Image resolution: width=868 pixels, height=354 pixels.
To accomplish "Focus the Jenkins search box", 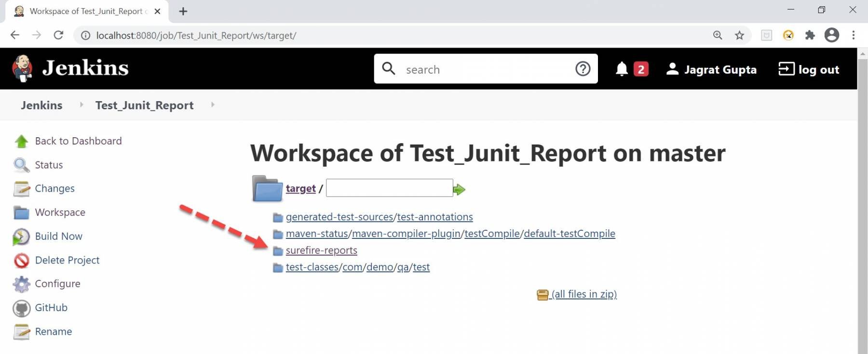I will tap(485, 69).
